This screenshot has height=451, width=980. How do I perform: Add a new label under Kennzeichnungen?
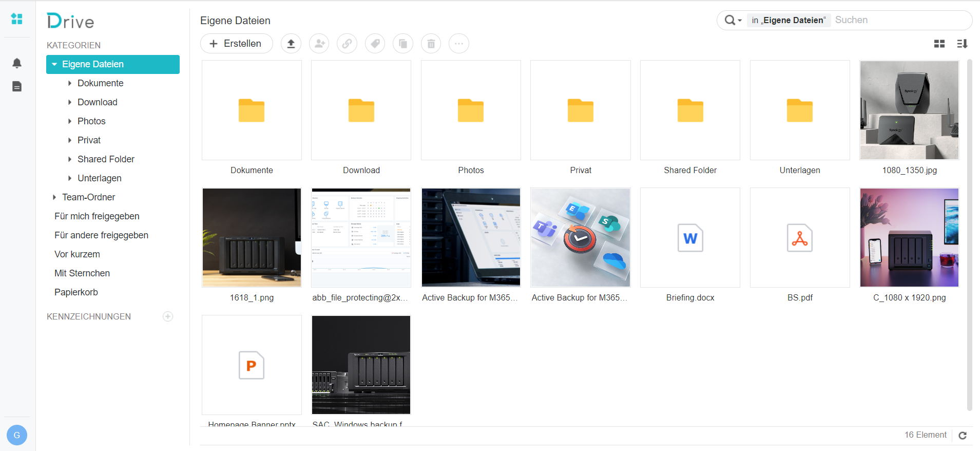tap(168, 316)
